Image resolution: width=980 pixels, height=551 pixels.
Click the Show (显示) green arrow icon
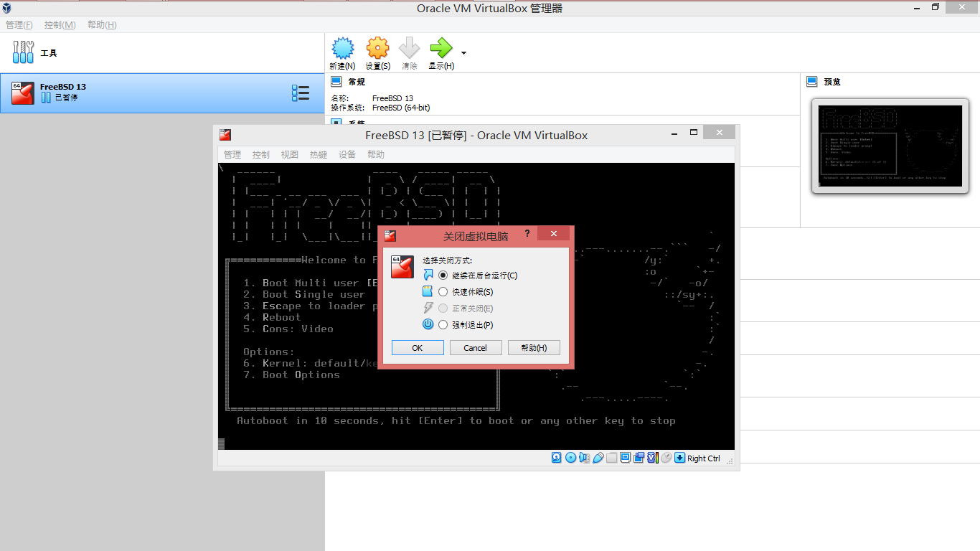[440, 48]
